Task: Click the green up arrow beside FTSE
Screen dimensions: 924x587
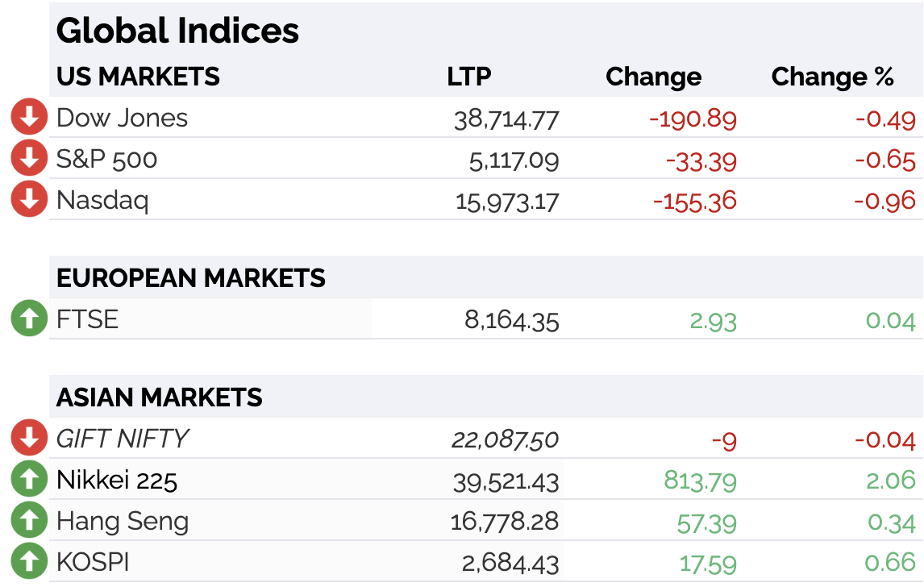Action: [x=29, y=318]
